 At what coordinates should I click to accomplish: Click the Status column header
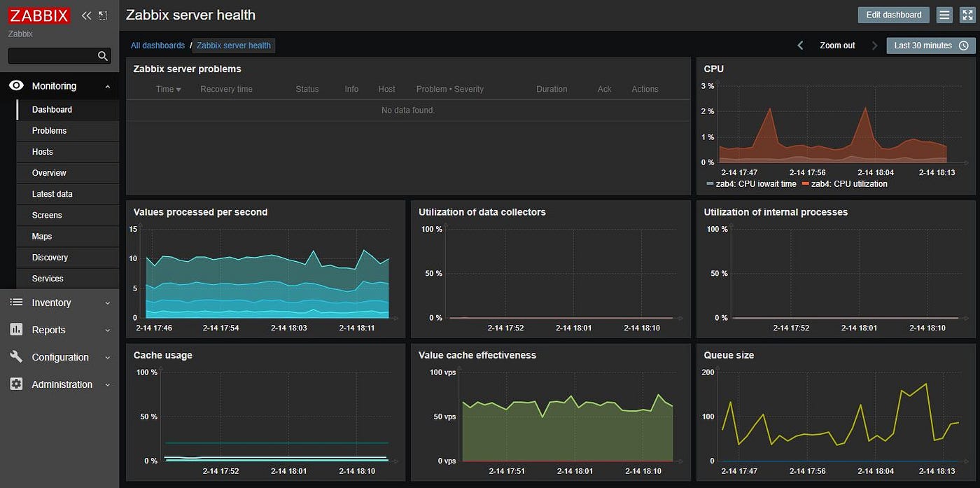click(307, 89)
